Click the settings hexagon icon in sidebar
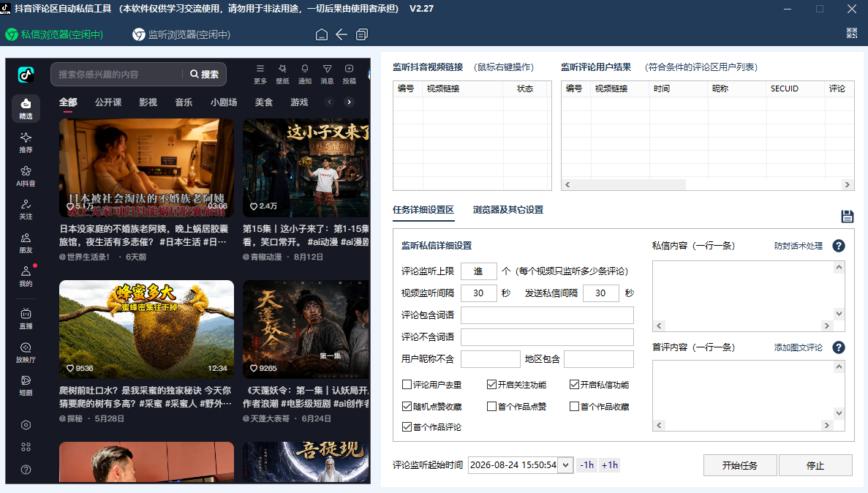 [x=26, y=425]
